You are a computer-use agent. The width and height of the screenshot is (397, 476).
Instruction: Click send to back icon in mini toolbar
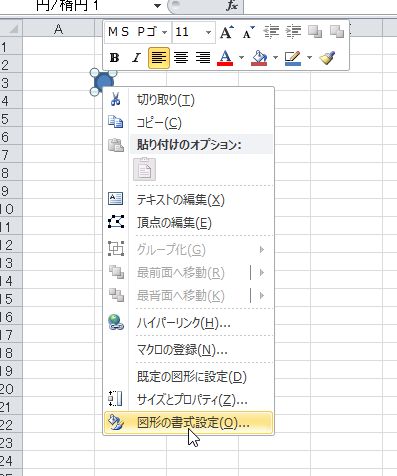(x=337, y=32)
